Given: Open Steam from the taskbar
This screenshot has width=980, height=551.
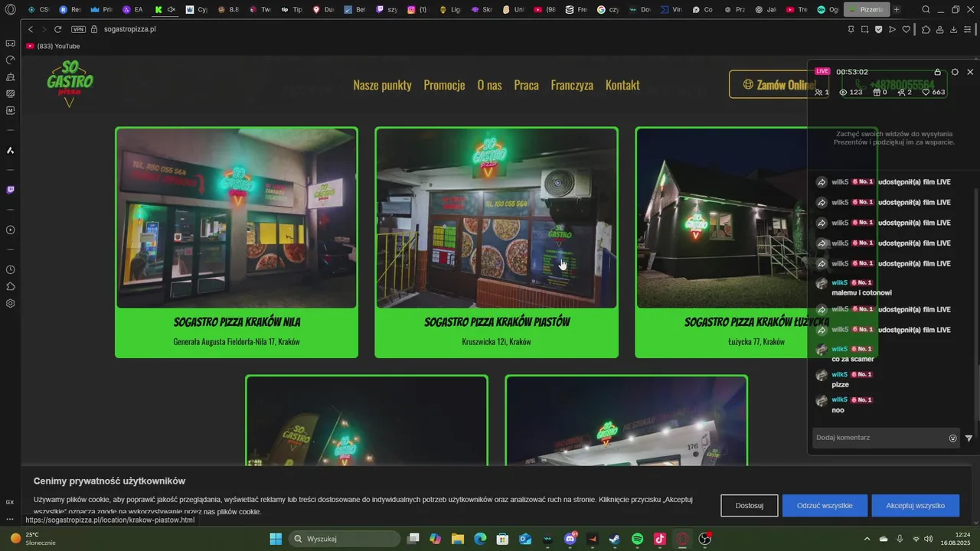Looking at the screenshot, I should tap(615, 539).
